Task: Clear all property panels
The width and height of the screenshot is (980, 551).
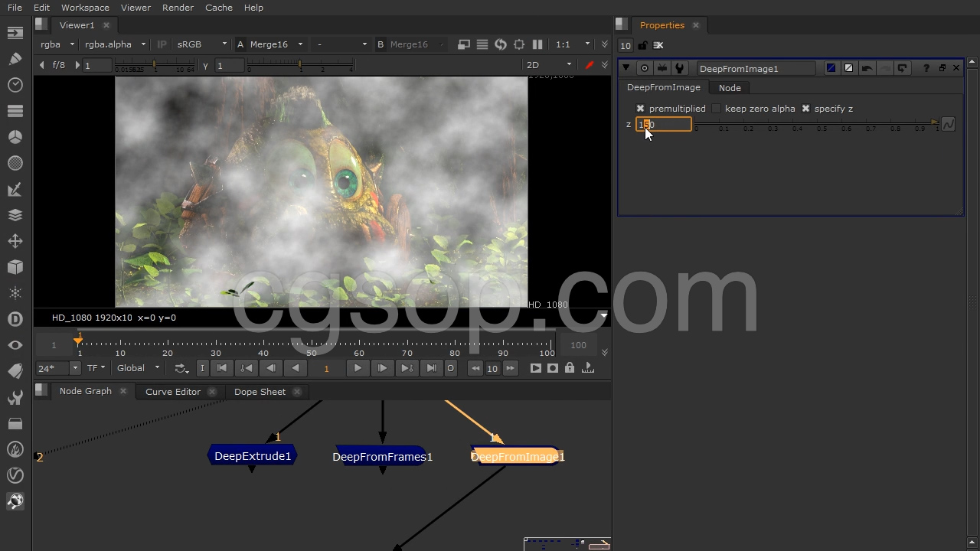Action: click(658, 45)
